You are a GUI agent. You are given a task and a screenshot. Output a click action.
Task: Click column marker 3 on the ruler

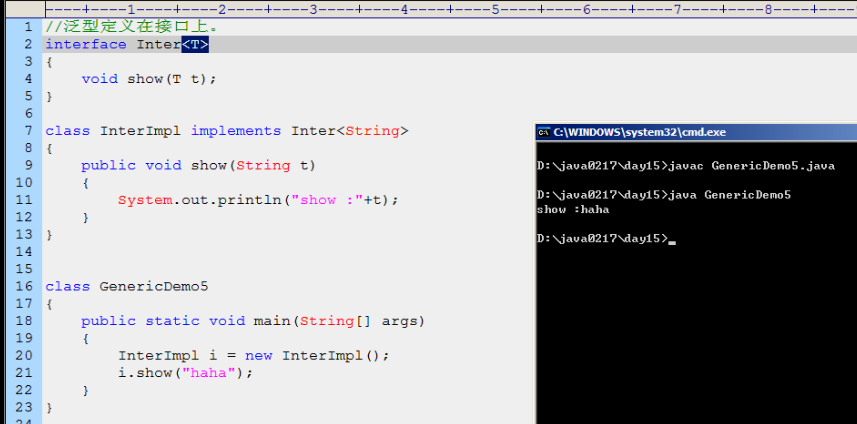(x=313, y=9)
